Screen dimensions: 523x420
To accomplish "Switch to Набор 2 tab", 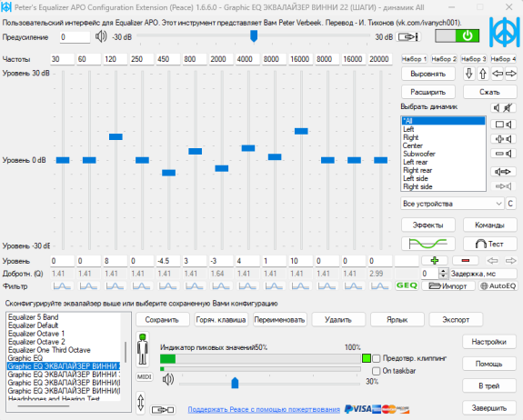I will point(444,59).
